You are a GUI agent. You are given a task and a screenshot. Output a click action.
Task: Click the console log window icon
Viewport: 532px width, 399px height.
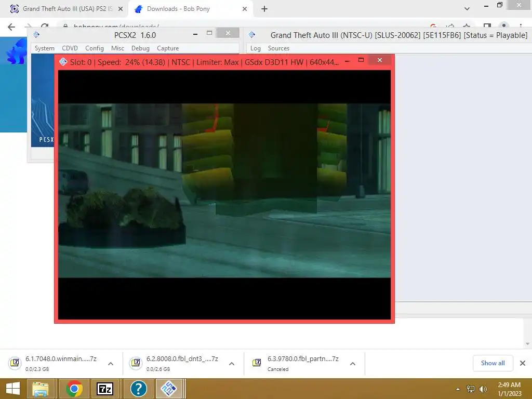(x=252, y=35)
